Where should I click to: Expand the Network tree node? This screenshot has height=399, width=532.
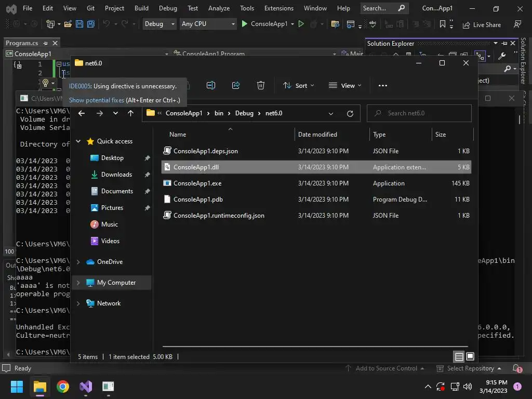point(78,303)
